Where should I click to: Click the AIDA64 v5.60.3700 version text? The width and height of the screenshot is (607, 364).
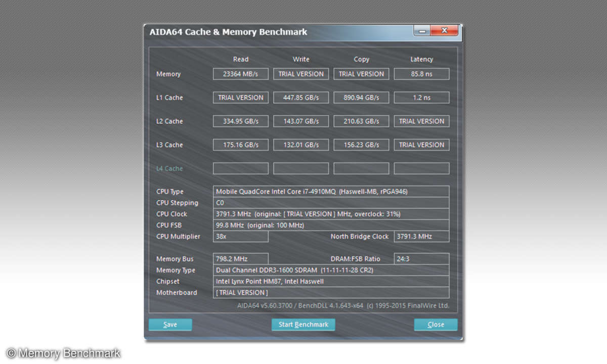(343, 306)
